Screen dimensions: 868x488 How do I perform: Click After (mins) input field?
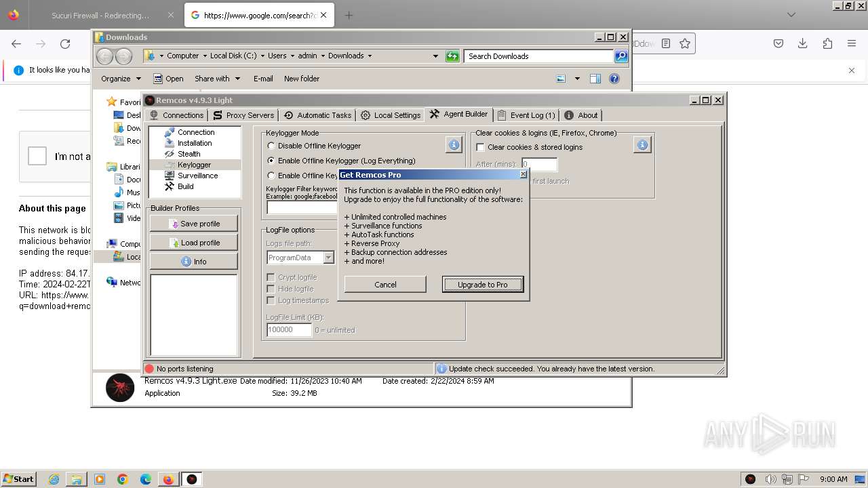point(539,165)
